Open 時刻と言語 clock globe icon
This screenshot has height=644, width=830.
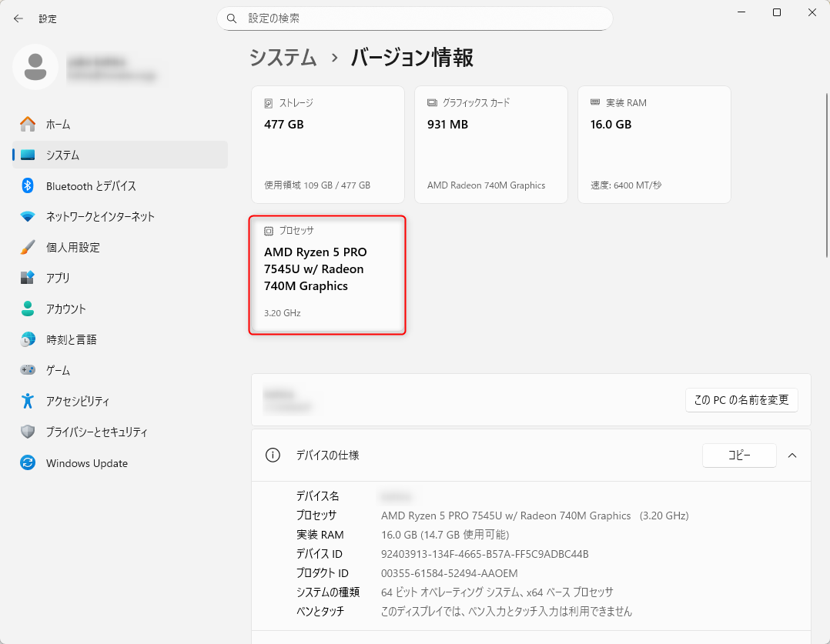tap(28, 339)
